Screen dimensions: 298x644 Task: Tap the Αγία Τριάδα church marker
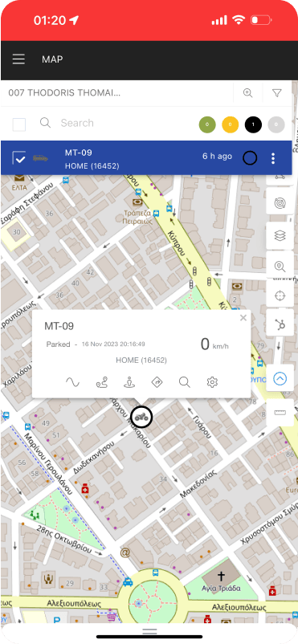[221, 576]
